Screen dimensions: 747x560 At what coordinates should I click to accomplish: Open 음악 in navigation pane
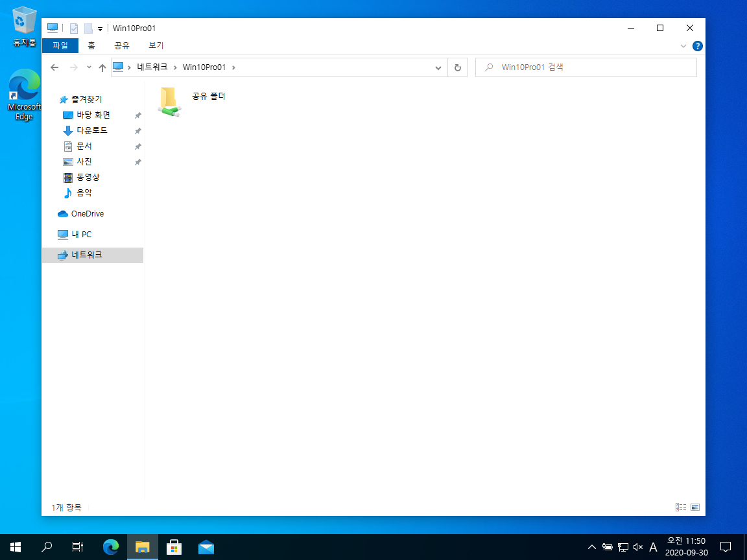pyautogui.click(x=84, y=192)
